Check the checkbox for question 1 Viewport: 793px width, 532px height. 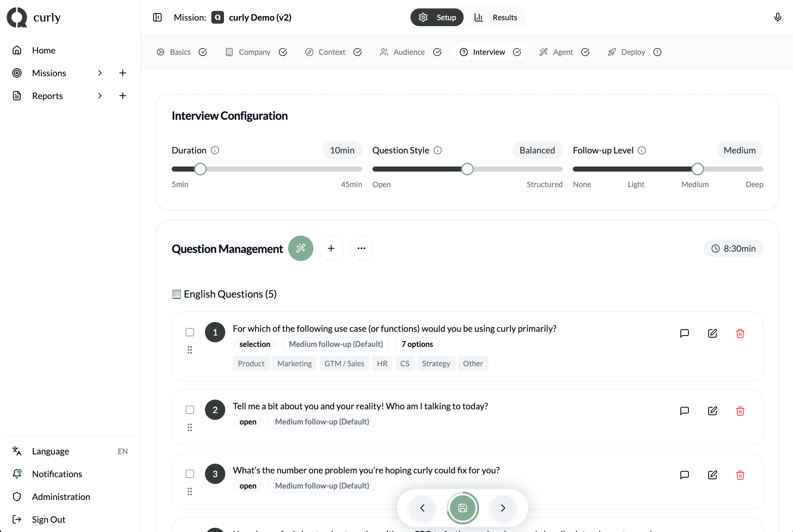pos(190,332)
